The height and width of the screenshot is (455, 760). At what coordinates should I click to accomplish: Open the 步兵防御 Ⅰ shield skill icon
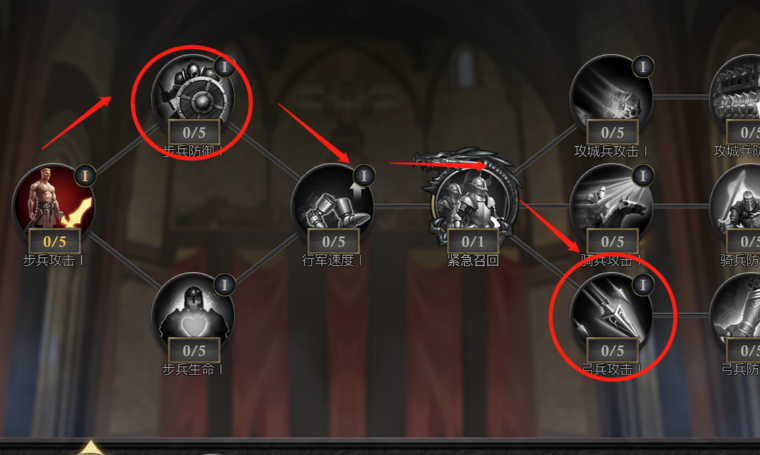tap(193, 96)
